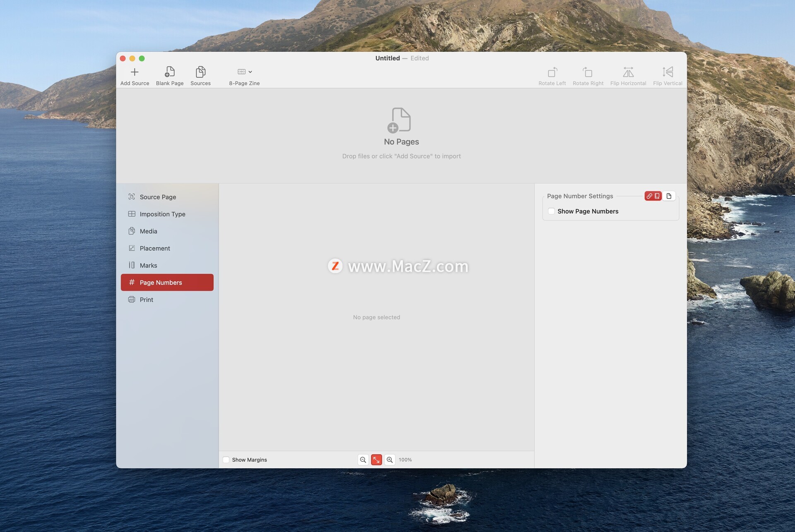Click the zoom out magnifier icon
Viewport: 795px width, 532px height.
pos(363,460)
